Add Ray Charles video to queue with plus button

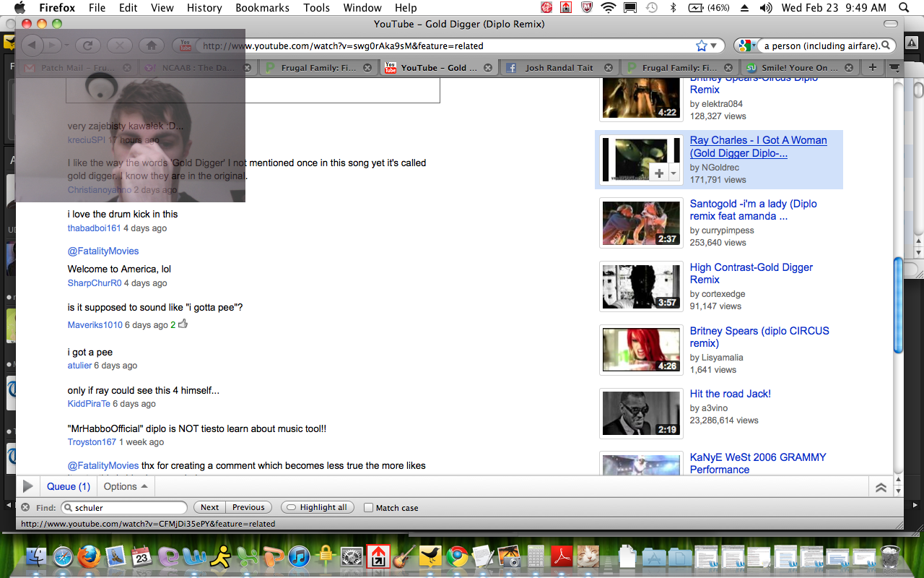[x=659, y=173]
